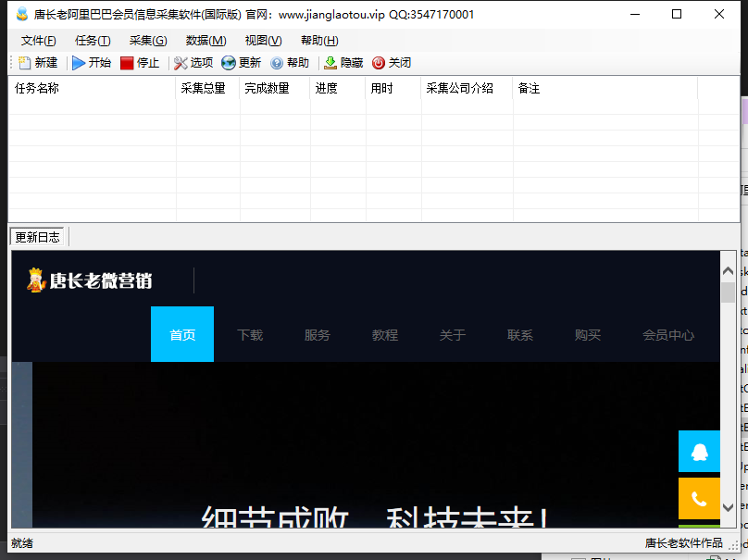
Task: Open the 数据(M) menu
Action: [206, 41]
